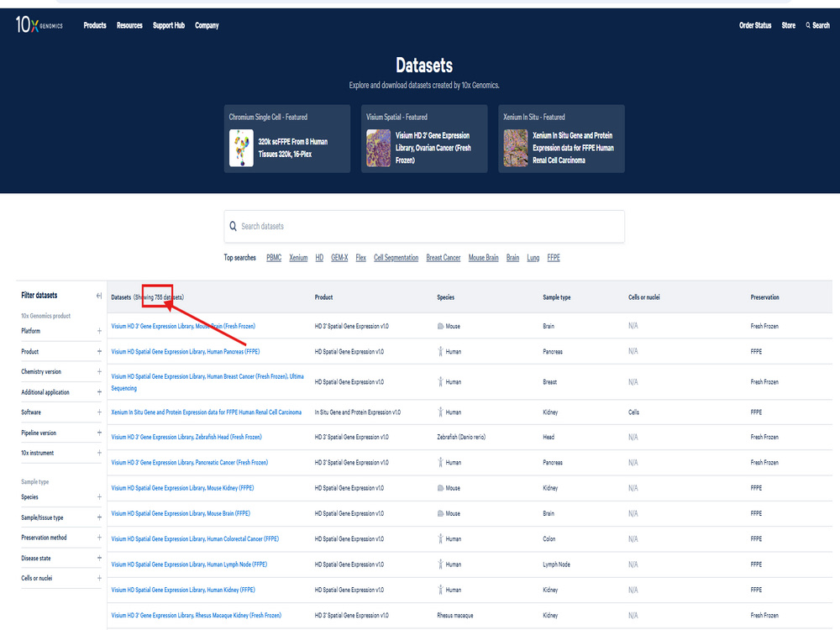Click the Species column header

click(446, 297)
